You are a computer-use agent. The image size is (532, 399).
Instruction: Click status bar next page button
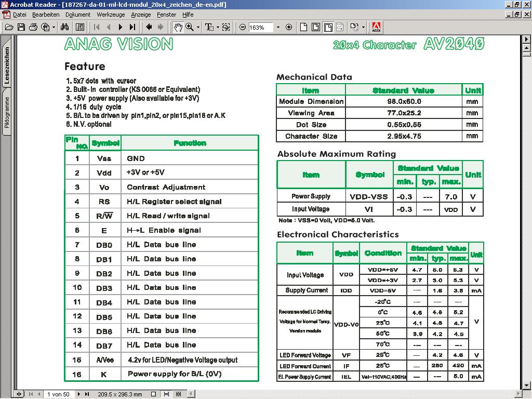[x=79, y=394]
